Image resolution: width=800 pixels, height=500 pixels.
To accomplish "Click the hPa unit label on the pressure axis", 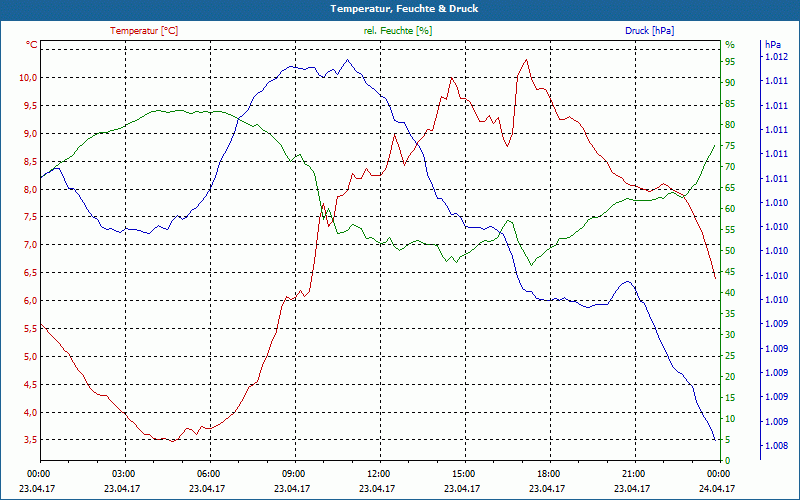I will pos(773,45).
